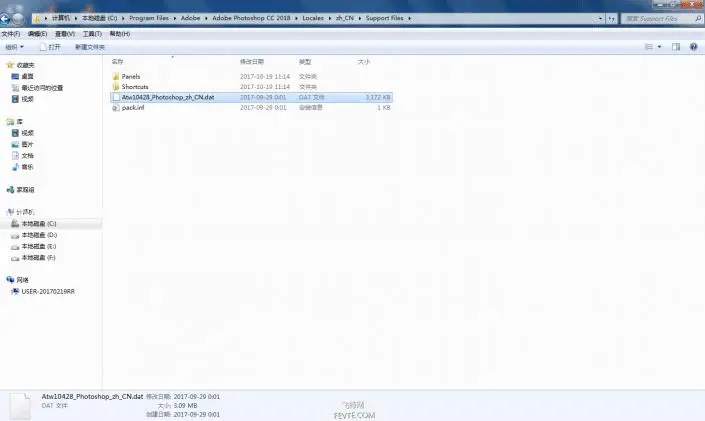This screenshot has width=705, height=421.
Task: Click Program Files in the address path
Action: [x=149, y=18]
